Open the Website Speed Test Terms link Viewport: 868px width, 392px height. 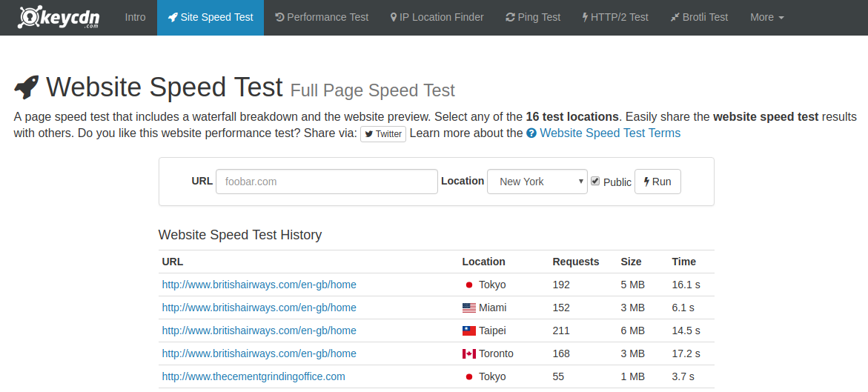[609, 133]
